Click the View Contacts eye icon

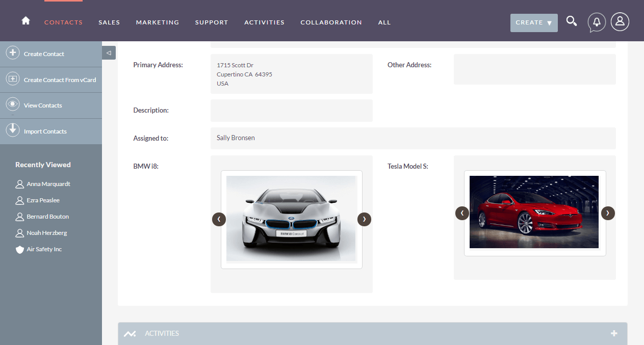(x=13, y=105)
